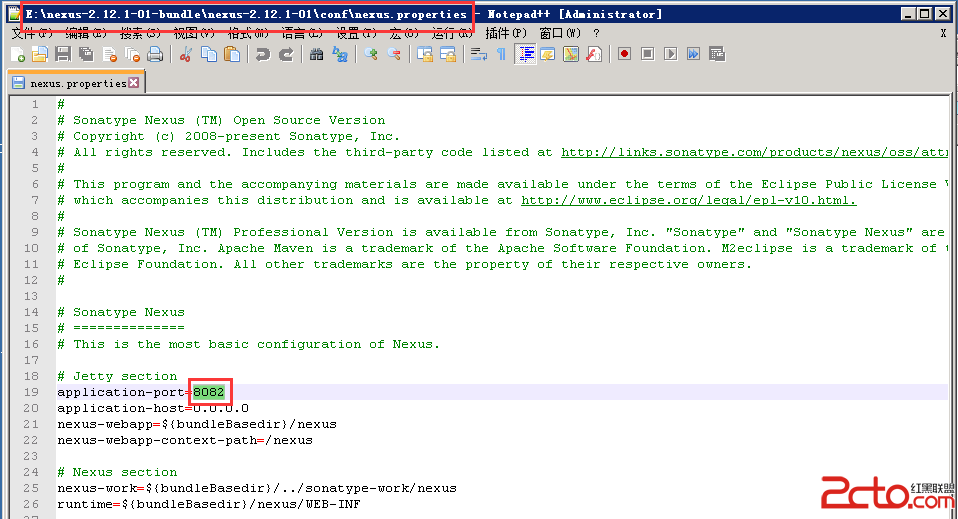958x519 pixels.
Task: Close the nexus.properties tab
Action: 134,83
